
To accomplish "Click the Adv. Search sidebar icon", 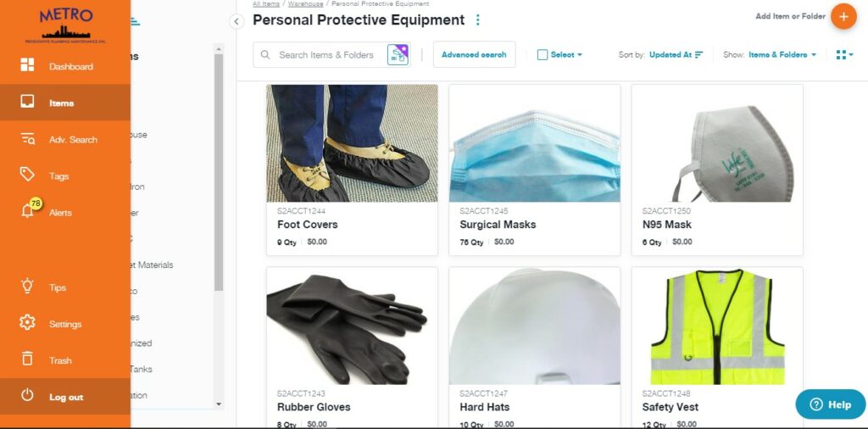I will coord(27,139).
